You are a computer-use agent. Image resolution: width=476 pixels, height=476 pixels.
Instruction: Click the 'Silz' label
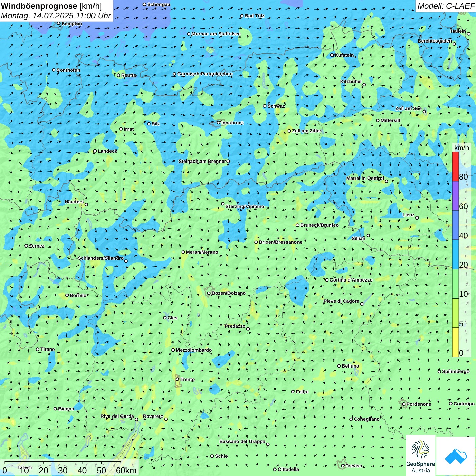click(156, 124)
